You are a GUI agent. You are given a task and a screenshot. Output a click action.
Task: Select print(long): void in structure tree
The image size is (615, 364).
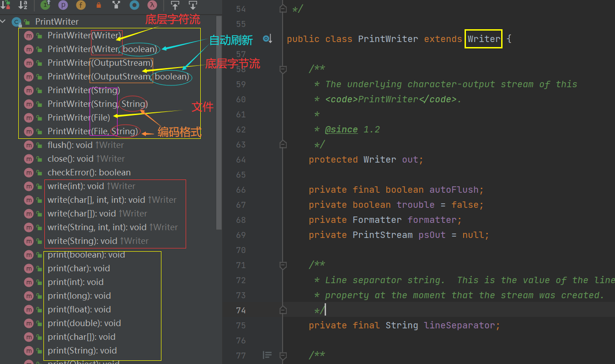tap(79, 295)
